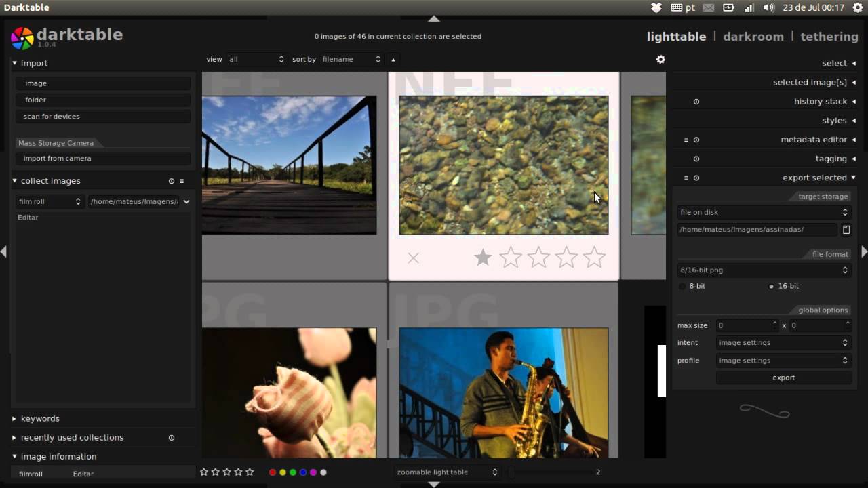Browse for export directory folder icon

coord(846,230)
